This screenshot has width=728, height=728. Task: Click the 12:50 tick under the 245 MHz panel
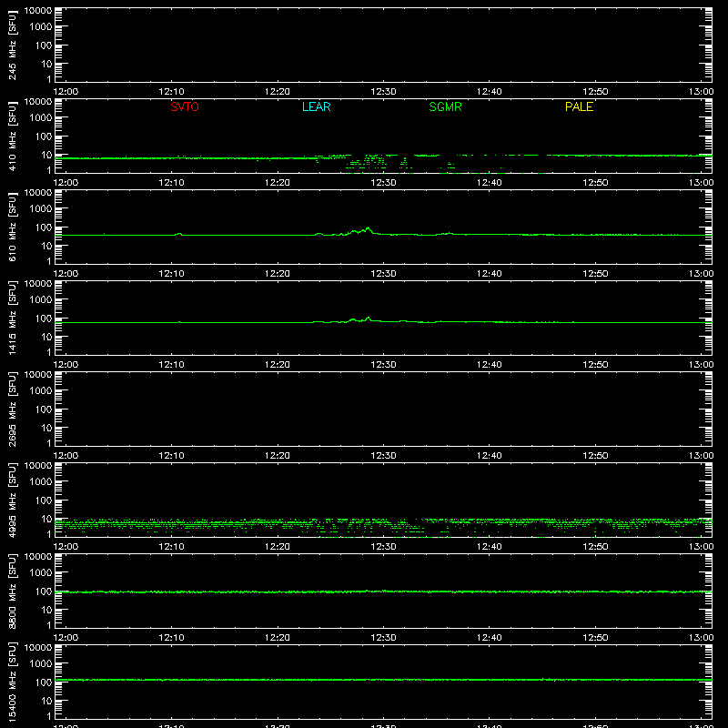pyautogui.click(x=595, y=92)
